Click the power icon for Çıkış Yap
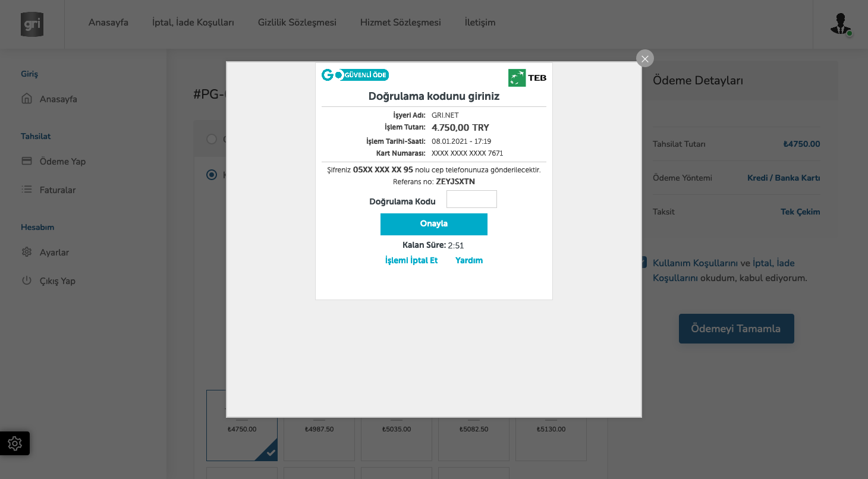 coord(27,281)
